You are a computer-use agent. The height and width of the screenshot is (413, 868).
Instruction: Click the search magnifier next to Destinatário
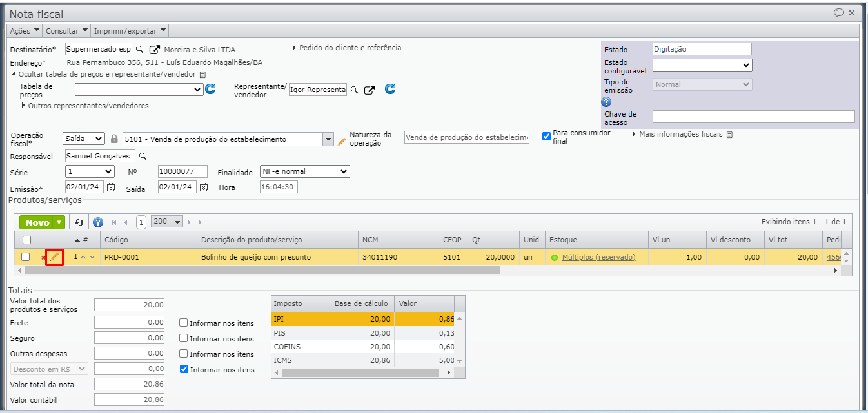pyautogui.click(x=140, y=50)
